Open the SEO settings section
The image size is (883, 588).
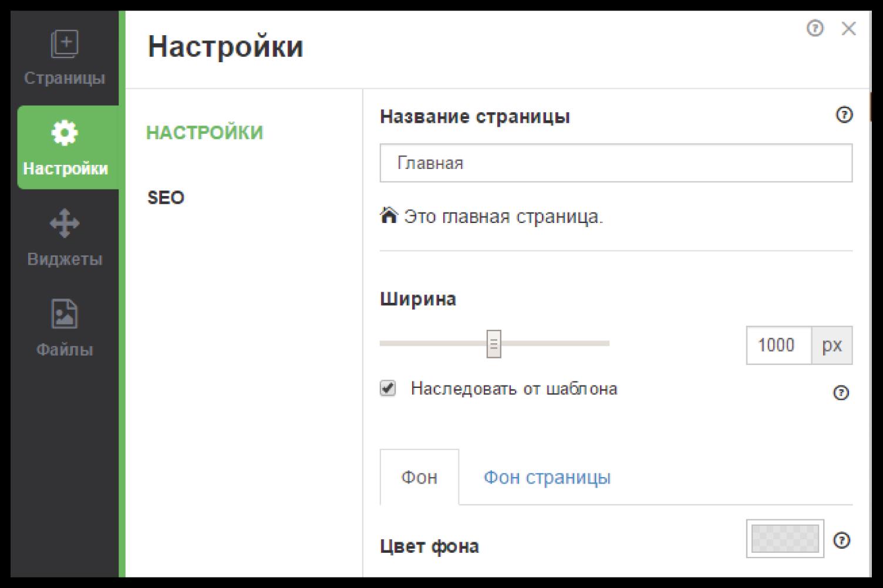(166, 198)
